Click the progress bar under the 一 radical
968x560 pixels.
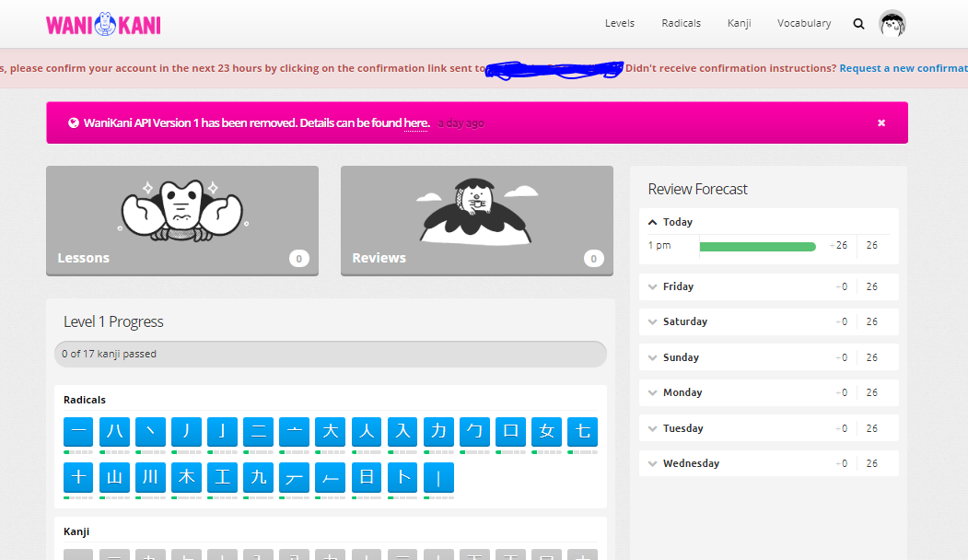point(78,452)
